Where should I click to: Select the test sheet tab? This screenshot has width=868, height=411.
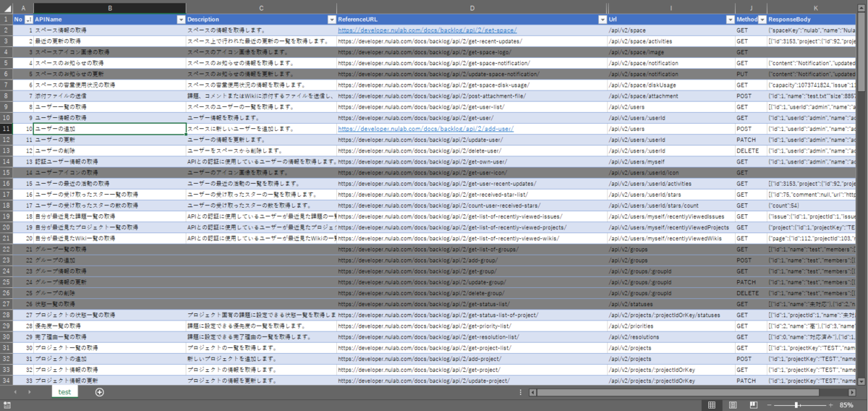[x=64, y=392]
